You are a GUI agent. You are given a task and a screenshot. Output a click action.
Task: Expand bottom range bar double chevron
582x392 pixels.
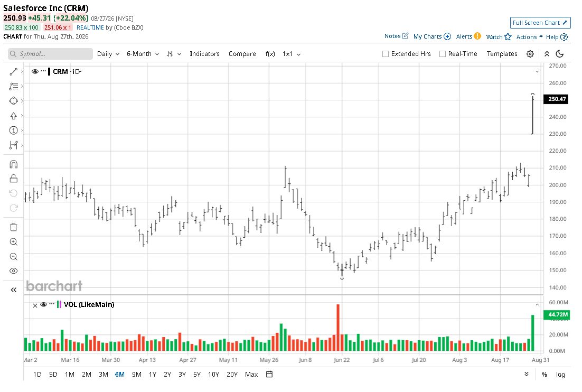(x=527, y=374)
